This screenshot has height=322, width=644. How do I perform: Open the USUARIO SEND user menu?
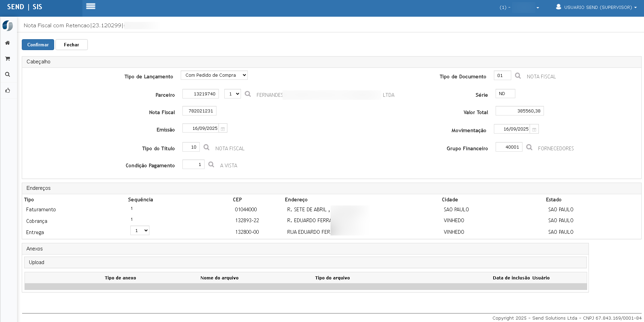click(x=596, y=7)
